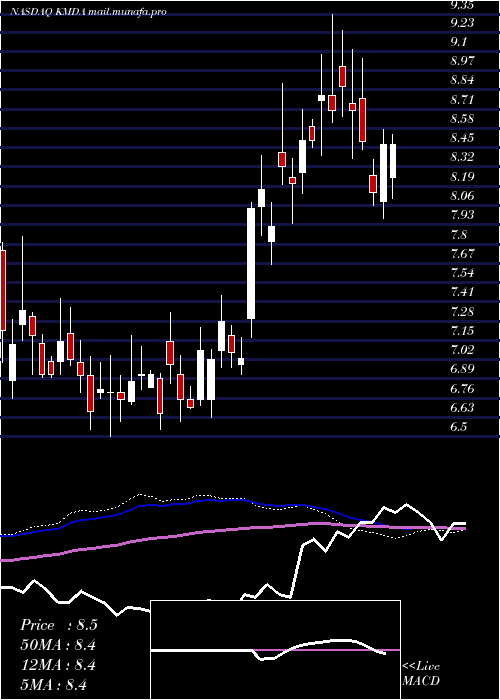500x700 pixels.
Task: Click the 5MA : 8.4 readout
Action: [54, 685]
